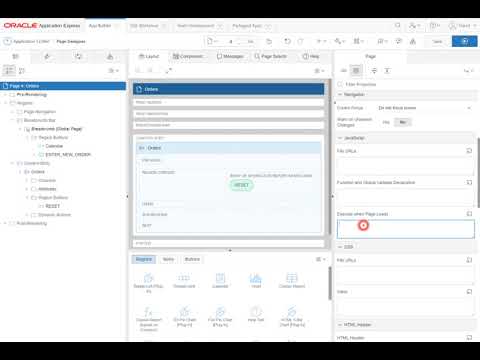The height and width of the screenshot is (360, 480).
Task: Open the Dynamic Actions tab icon
Action: pos(47,57)
